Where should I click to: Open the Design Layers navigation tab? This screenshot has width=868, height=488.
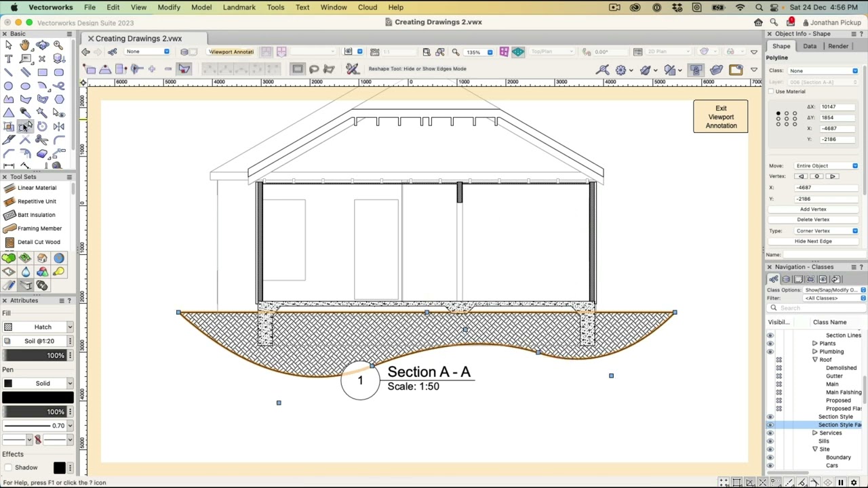(786, 279)
